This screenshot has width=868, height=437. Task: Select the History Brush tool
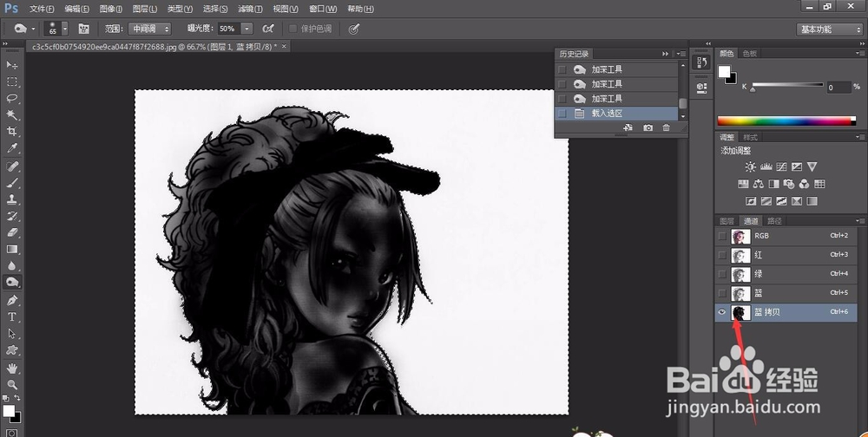tap(11, 216)
